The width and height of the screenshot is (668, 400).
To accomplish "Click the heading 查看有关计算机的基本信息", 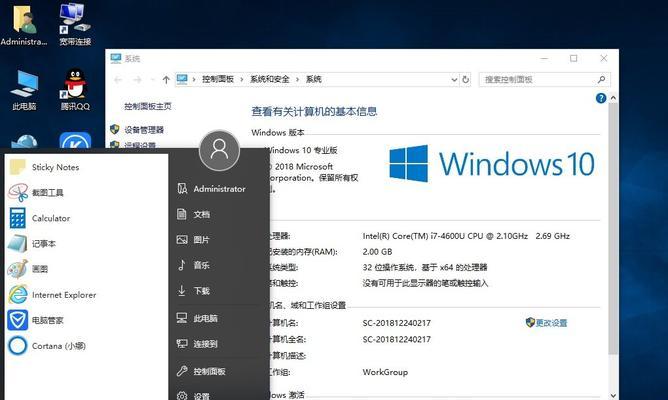I will [314, 112].
